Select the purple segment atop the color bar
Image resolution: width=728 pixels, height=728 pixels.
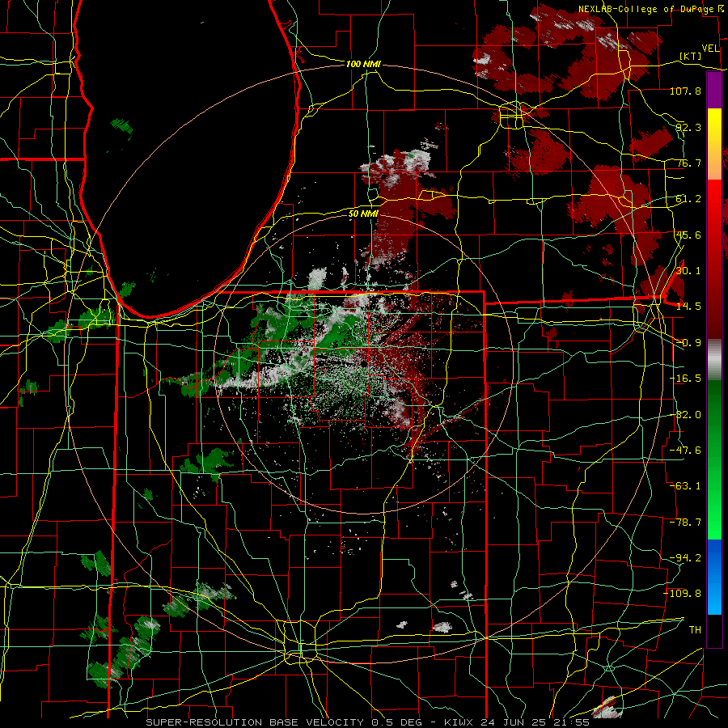coord(714,90)
